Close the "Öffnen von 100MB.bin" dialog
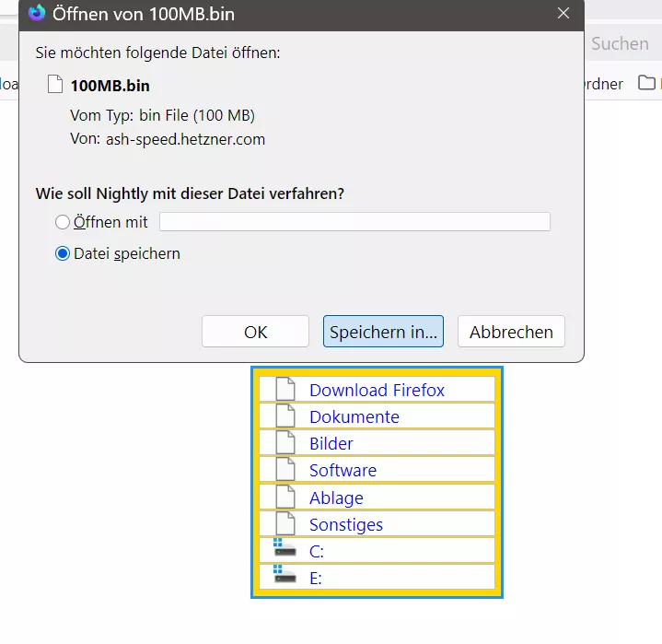This screenshot has width=662, height=644. [563, 13]
